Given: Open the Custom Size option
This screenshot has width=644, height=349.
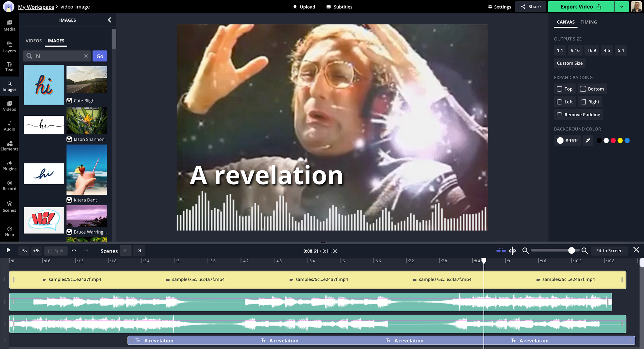Looking at the screenshot, I should point(570,63).
